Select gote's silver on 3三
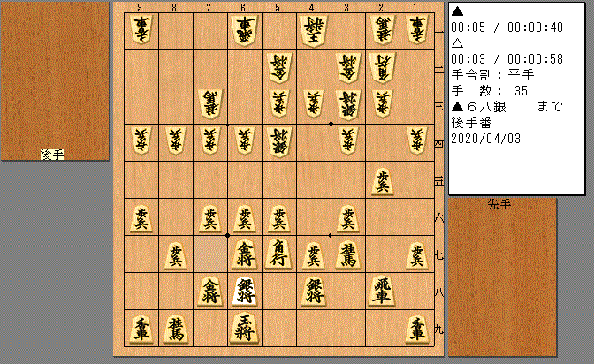The height and width of the screenshot is (364, 594). point(347,104)
